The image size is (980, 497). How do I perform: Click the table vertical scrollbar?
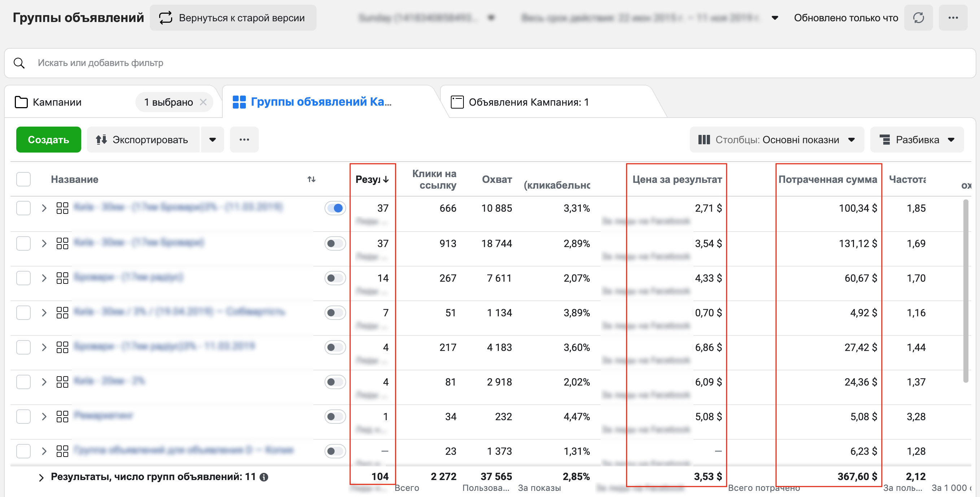tap(966, 291)
